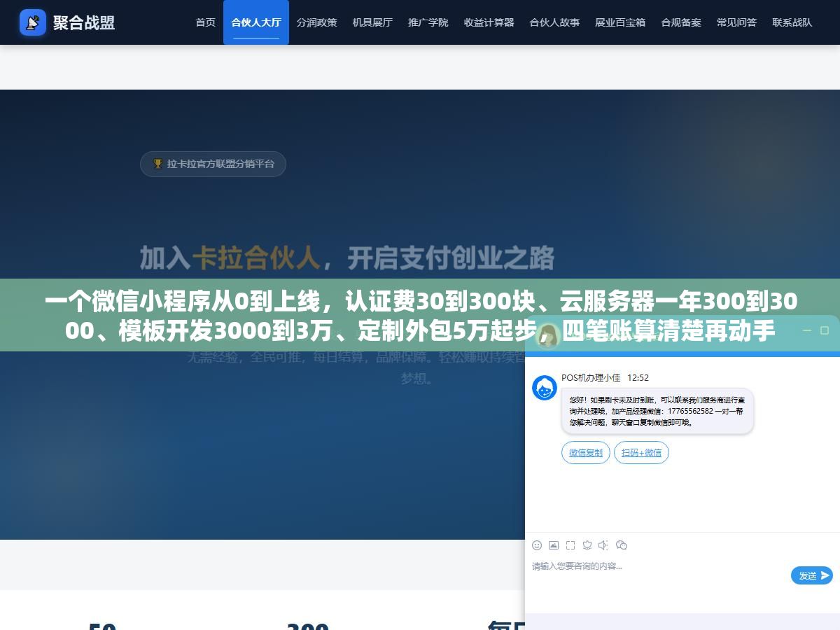The height and width of the screenshot is (630, 840).
Task: Click the POS机办理小佳 12:52 label
Action: [x=605, y=377]
